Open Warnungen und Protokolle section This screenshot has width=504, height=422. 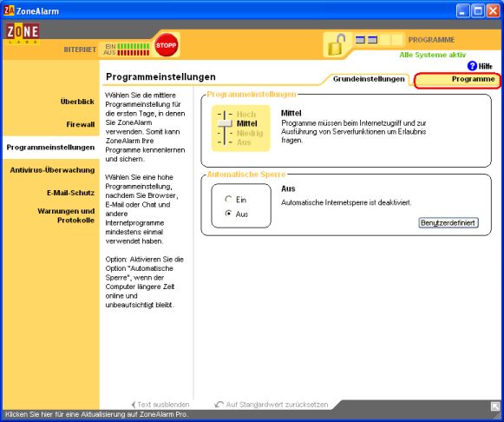tap(66, 215)
